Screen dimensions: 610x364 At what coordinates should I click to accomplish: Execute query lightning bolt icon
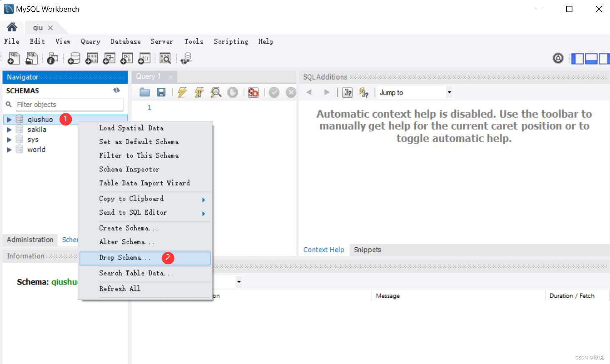coord(182,92)
